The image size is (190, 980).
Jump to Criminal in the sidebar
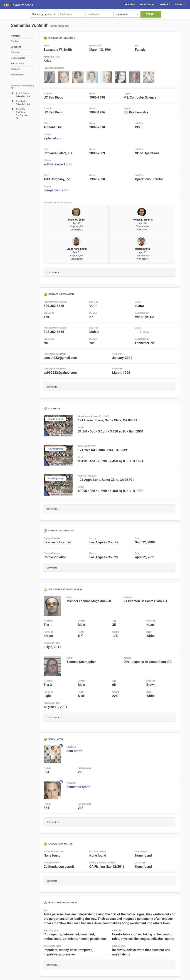click(15, 52)
